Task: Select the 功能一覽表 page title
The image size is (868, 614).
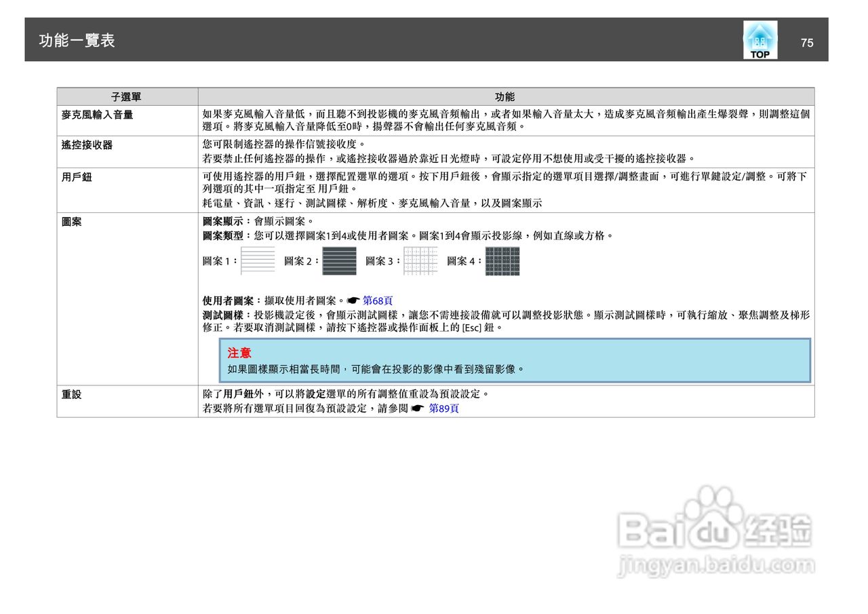Action: [77, 41]
